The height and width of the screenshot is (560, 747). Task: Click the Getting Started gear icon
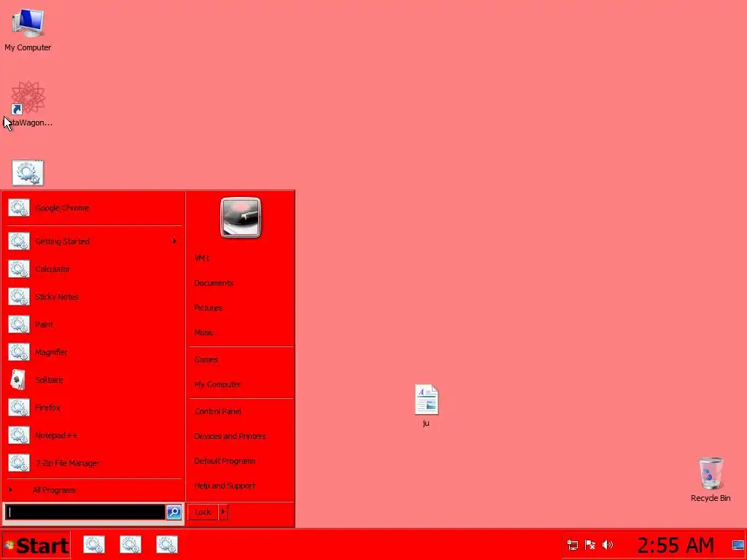(19, 241)
